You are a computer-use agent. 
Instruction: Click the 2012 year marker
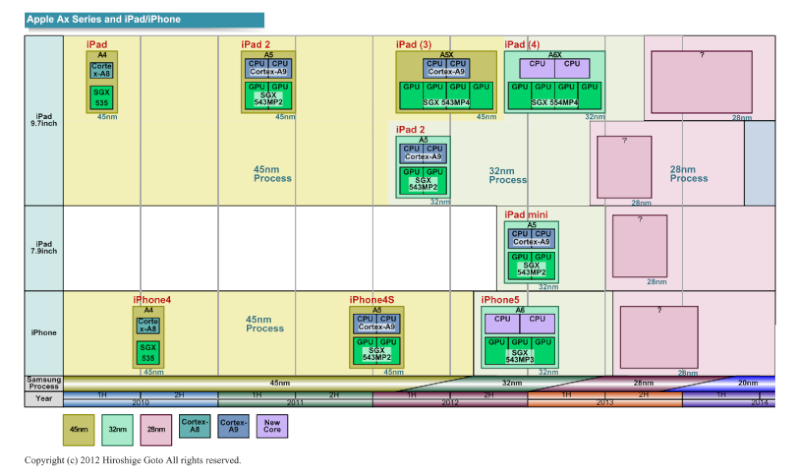pos(450,403)
